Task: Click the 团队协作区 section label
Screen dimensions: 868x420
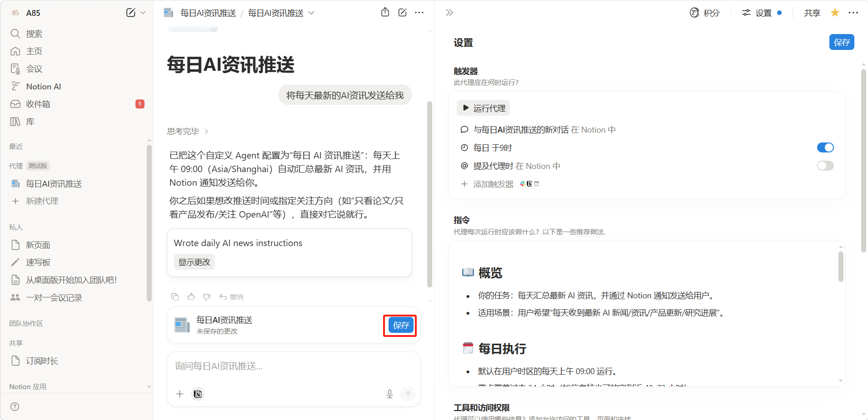Action: click(26, 324)
